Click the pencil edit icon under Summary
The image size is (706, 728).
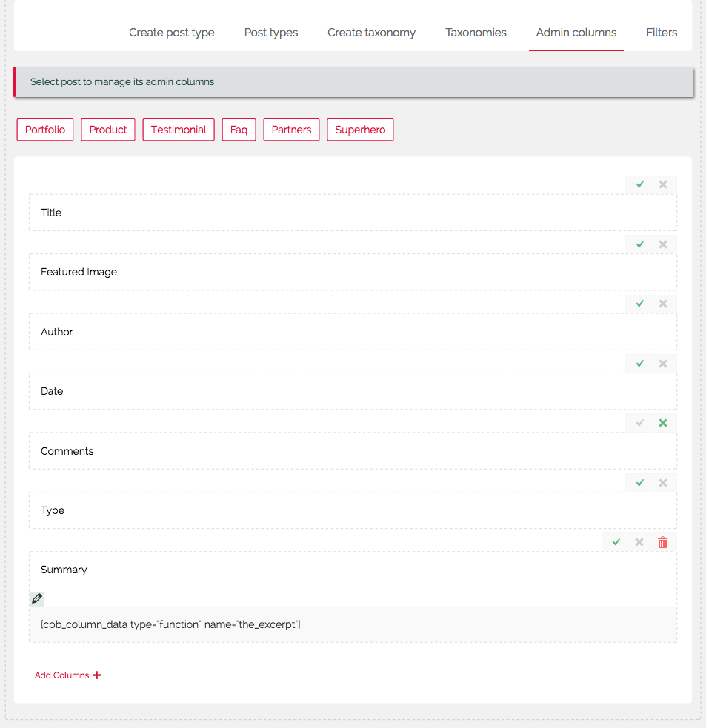pos(37,598)
